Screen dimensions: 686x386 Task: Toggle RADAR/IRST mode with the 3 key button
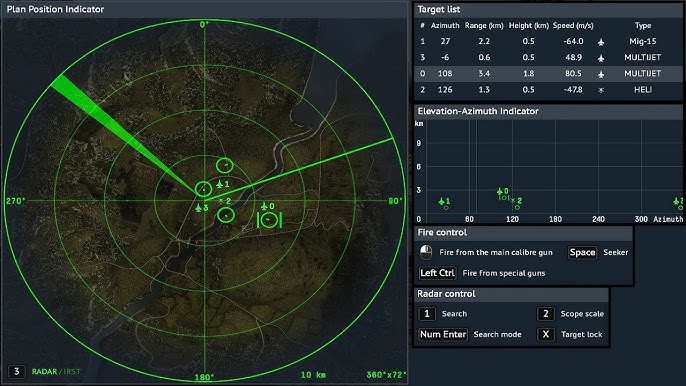pyautogui.click(x=17, y=372)
